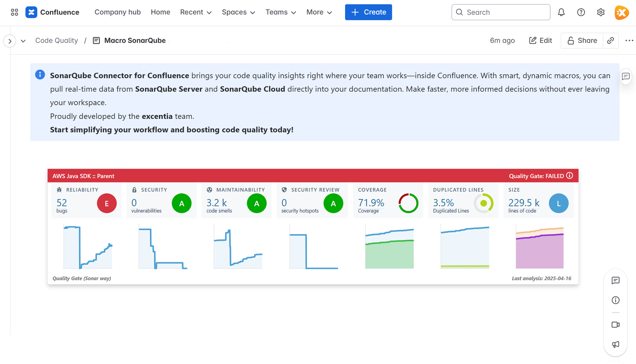Open Company hub

pos(118,12)
